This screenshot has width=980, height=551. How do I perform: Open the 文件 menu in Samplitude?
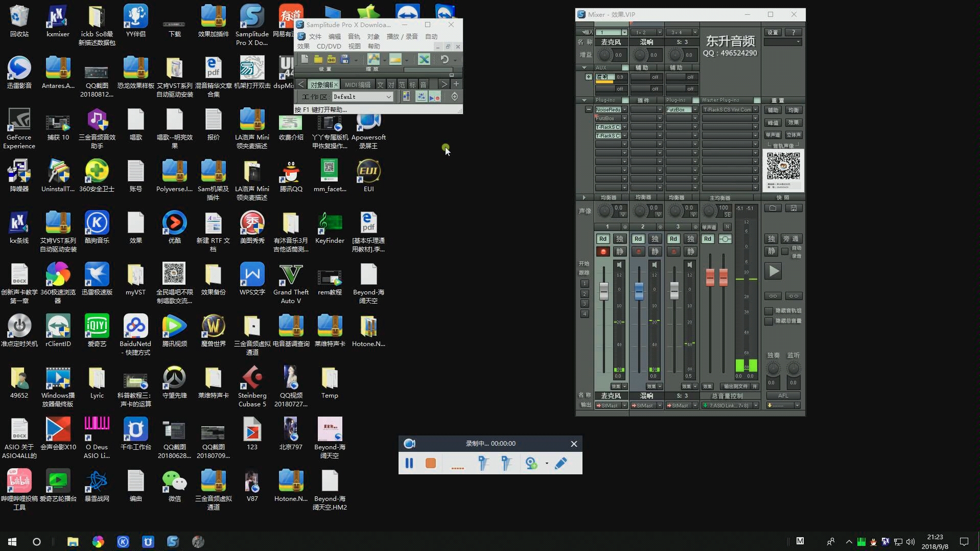(315, 36)
